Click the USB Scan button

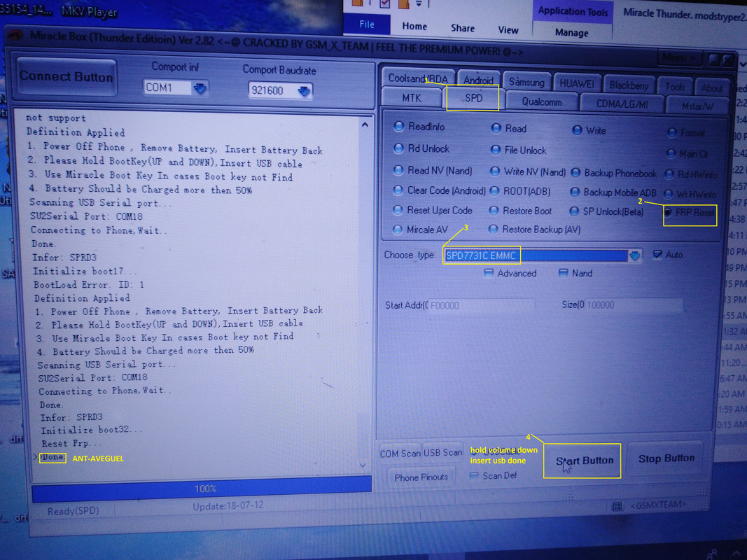pyautogui.click(x=442, y=453)
